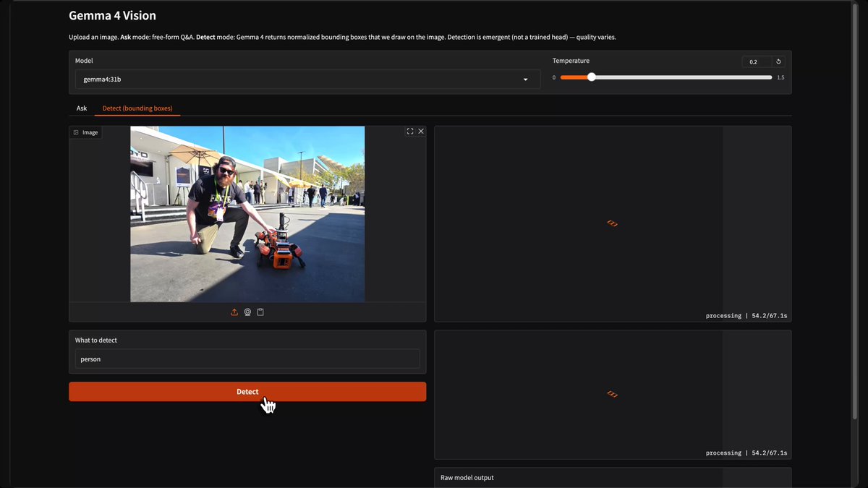Select the Detect (bounding boxes) tab

137,108
